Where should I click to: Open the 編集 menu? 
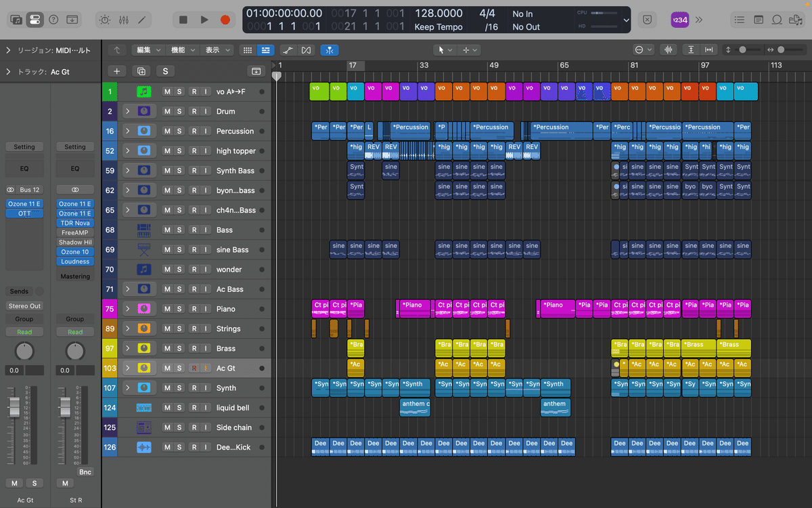pyautogui.click(x=148, y=50)
